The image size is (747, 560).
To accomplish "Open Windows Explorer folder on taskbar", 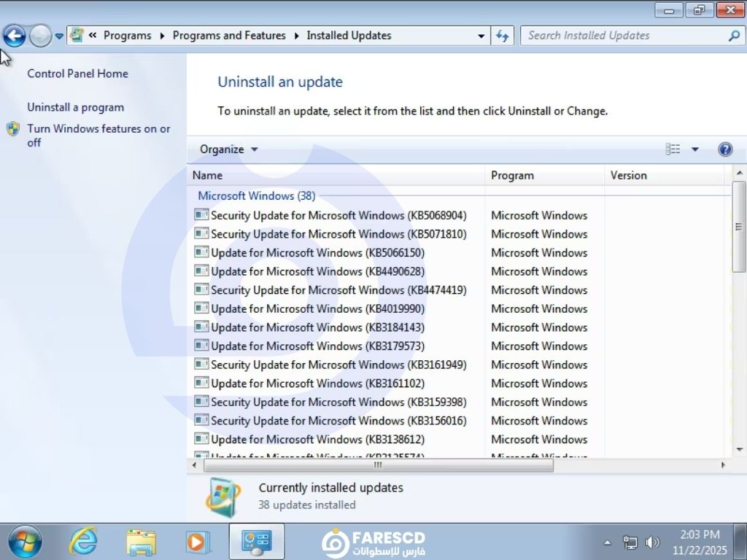I will (141, 542).
